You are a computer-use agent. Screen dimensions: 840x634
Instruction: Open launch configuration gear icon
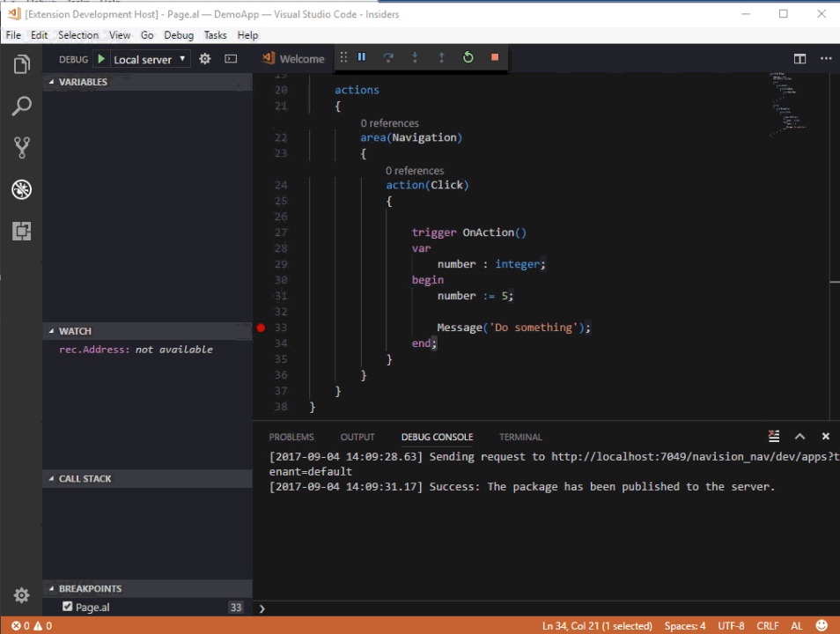[x=205, y=59]
